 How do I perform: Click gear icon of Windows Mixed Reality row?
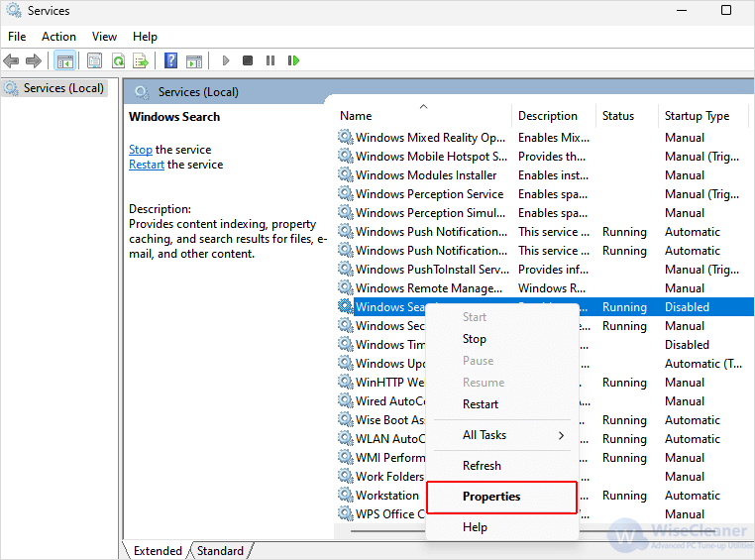coord(345,137)
